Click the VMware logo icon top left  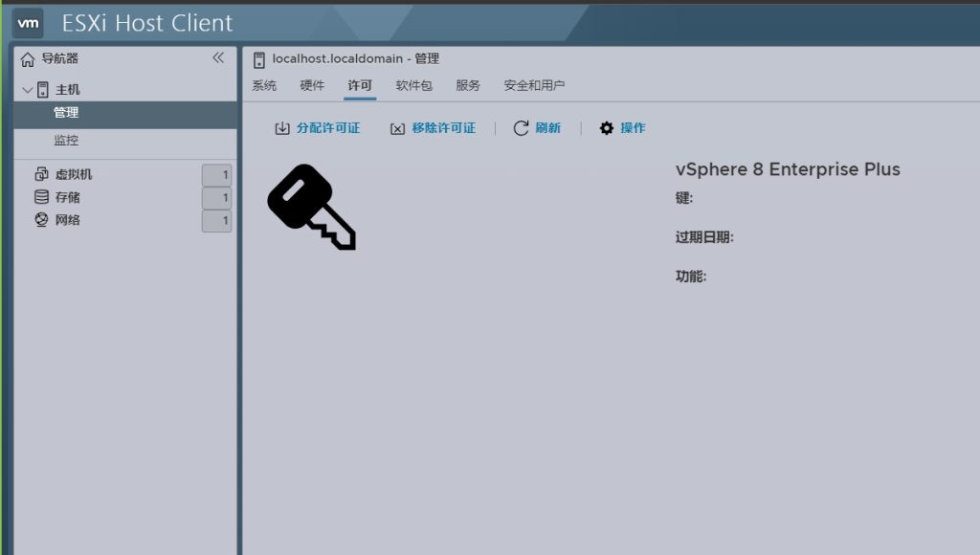tap(30, 22)
